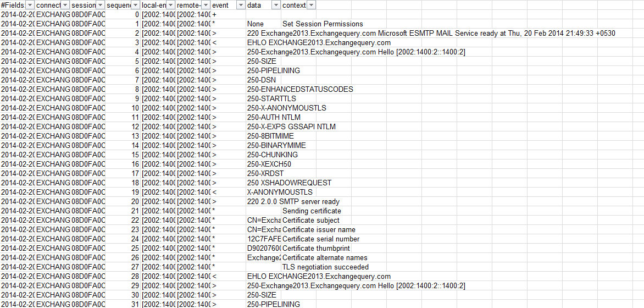
Task: Expand the session column filter
Action: [101, 5]
